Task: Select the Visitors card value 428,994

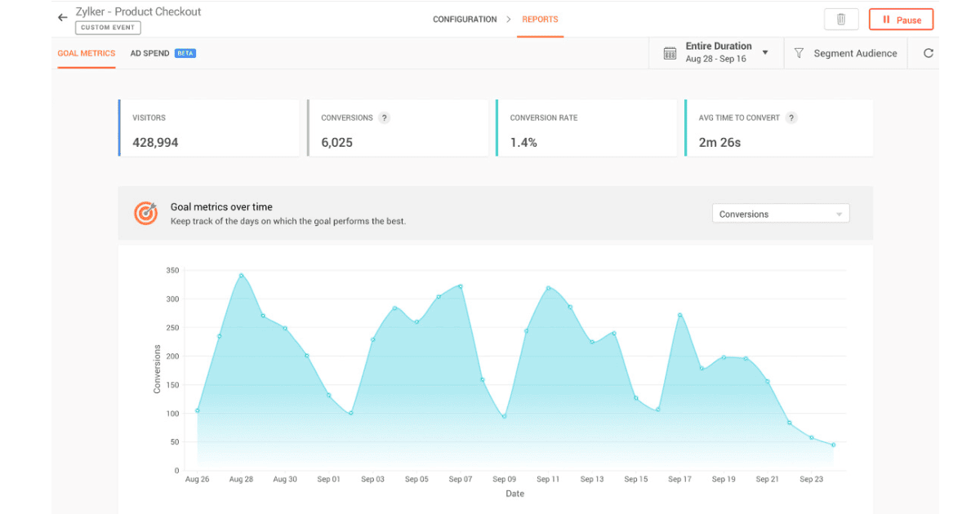Action: pos(155,142)
